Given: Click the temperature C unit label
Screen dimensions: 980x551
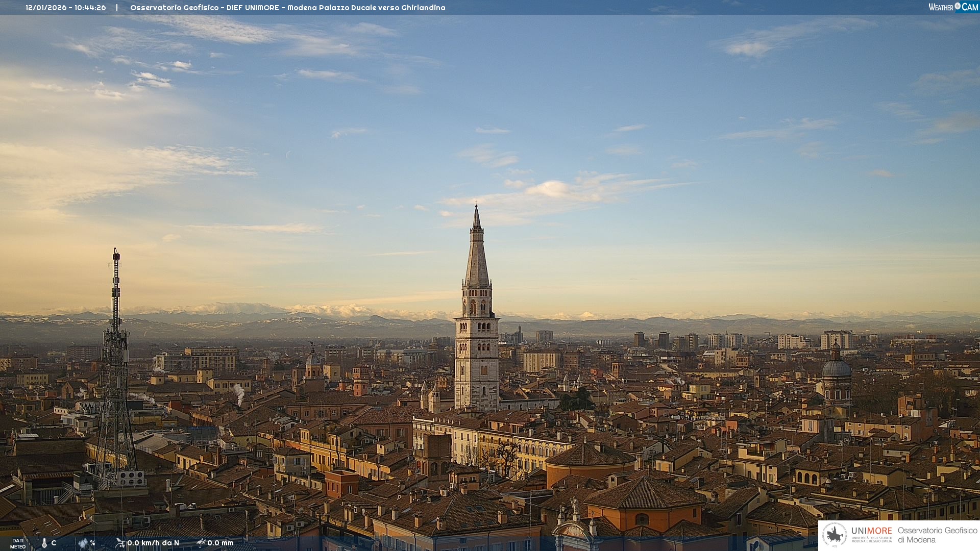Looking at the screenshot, I should 54,543.
